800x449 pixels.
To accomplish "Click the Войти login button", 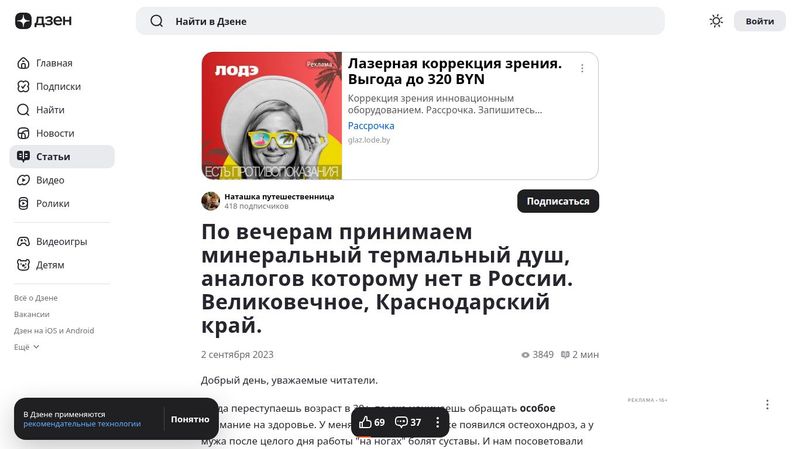I will click(x=760, y=21).
